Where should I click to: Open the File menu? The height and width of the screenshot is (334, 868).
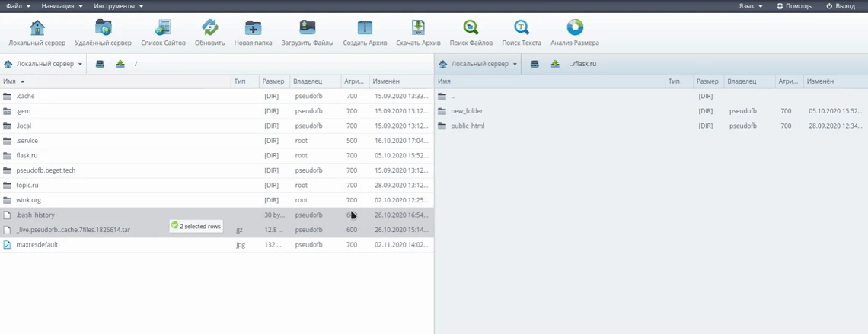coord(18,6)
